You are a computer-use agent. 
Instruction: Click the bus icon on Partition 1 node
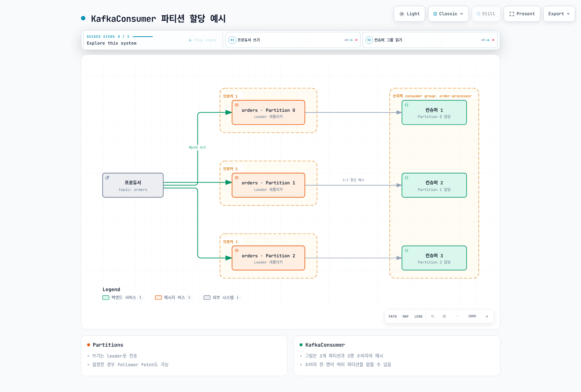click(x=237, y=177)
